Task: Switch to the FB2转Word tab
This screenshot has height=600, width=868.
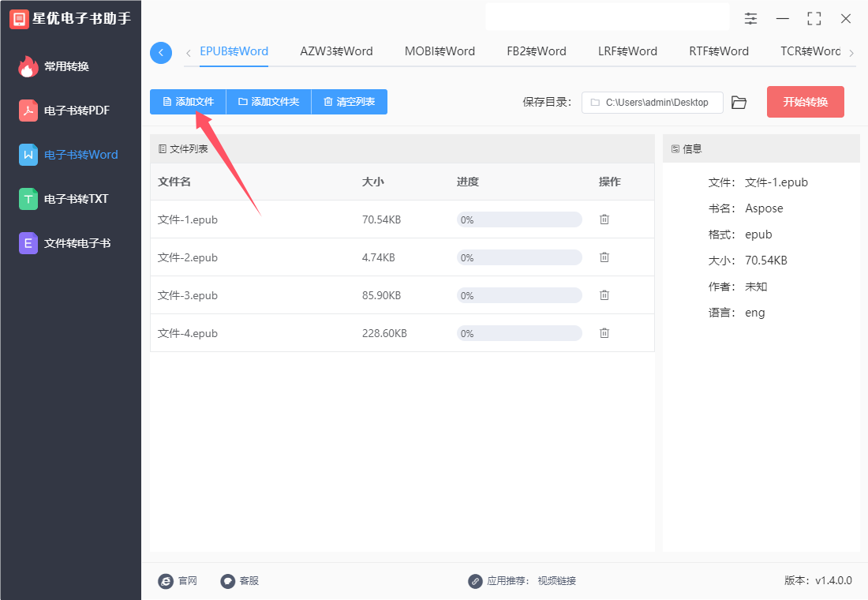Action: (537, 51)
